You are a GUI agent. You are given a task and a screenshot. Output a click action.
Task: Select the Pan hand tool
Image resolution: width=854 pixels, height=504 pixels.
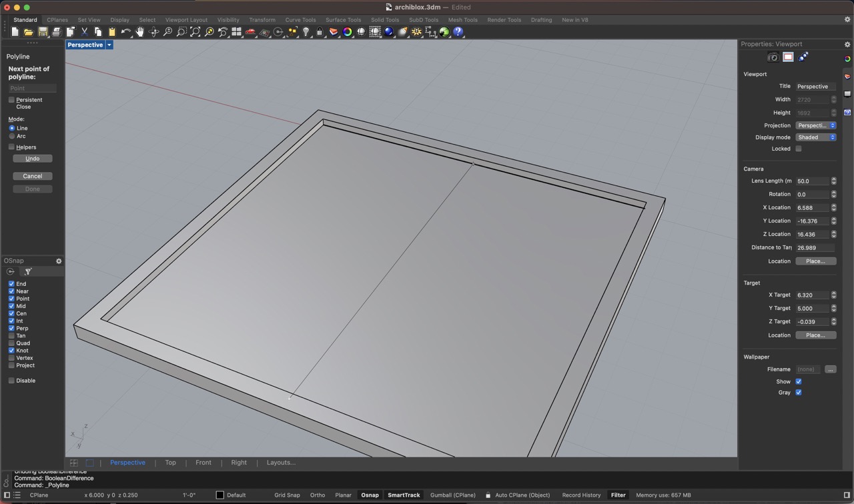140,32
